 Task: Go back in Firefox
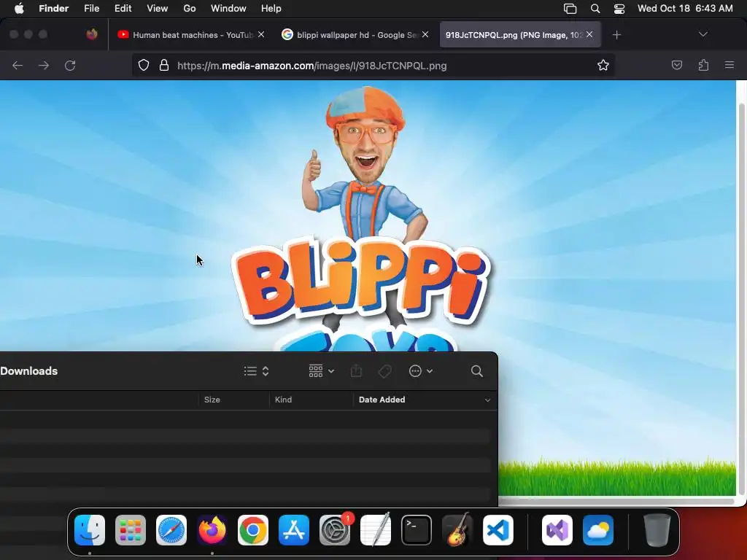pos(18,65)
